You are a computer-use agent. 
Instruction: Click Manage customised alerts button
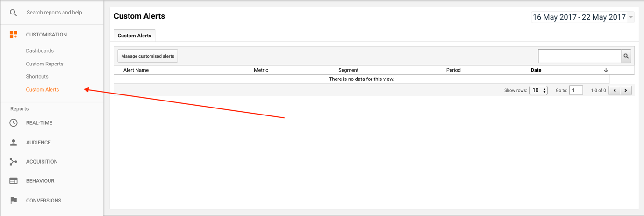148,56
